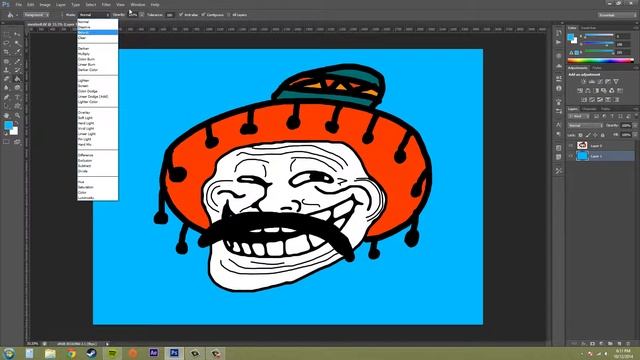The width and height of the screenshot is (640, 360).
Task: Toggle lock position in Layers
Action: (595, 135)
